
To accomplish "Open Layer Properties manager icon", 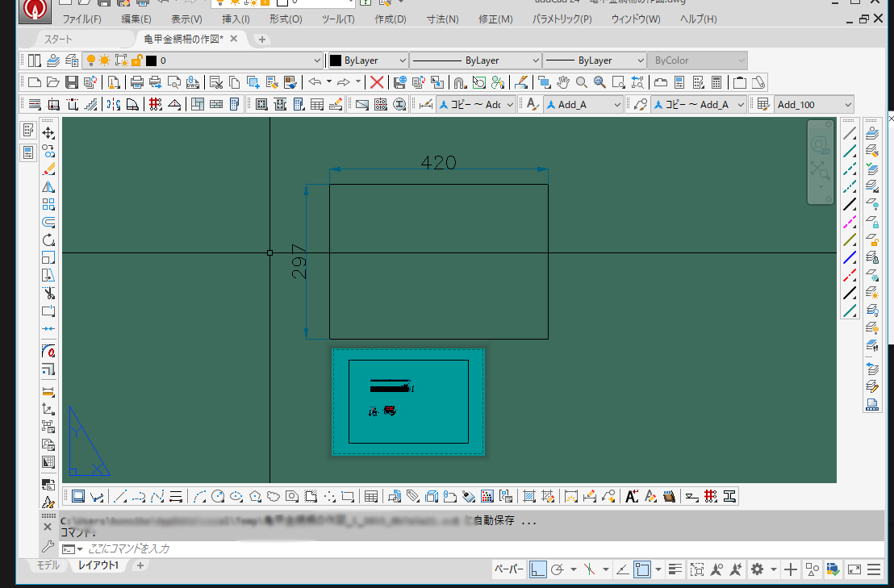I will [x=53, y=60].
